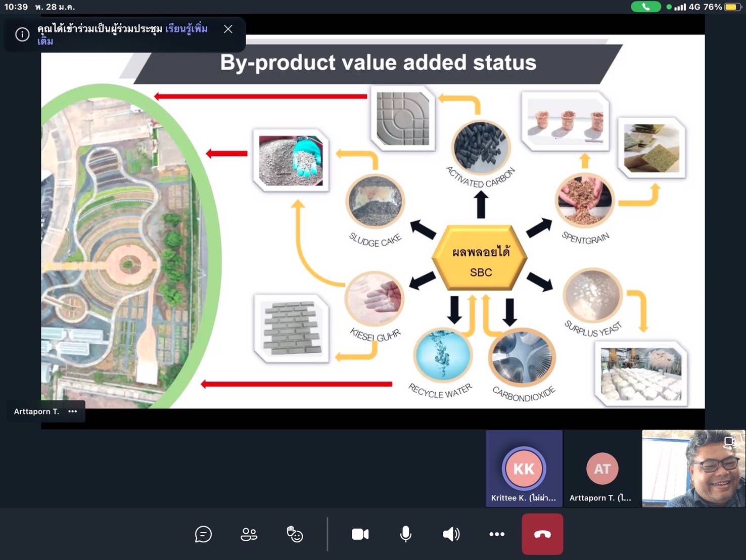Tap the info icon in notification
746x560 pixels.
point(22,34)
